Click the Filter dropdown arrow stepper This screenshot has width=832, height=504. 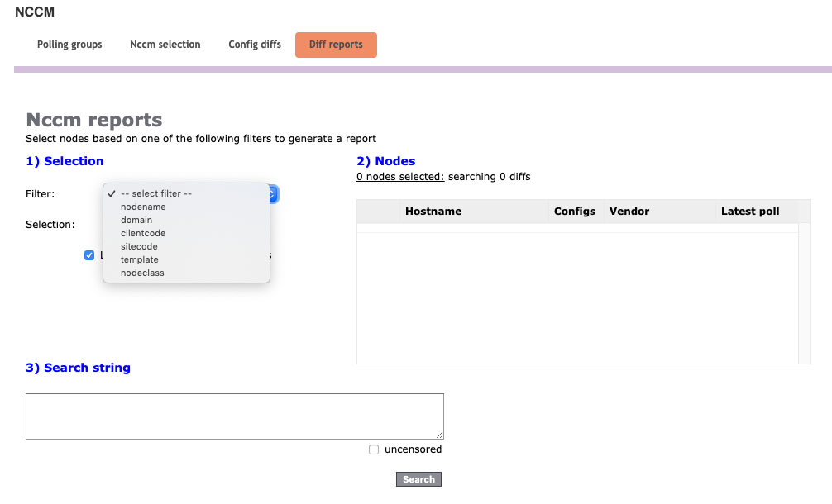click(273, 194)
